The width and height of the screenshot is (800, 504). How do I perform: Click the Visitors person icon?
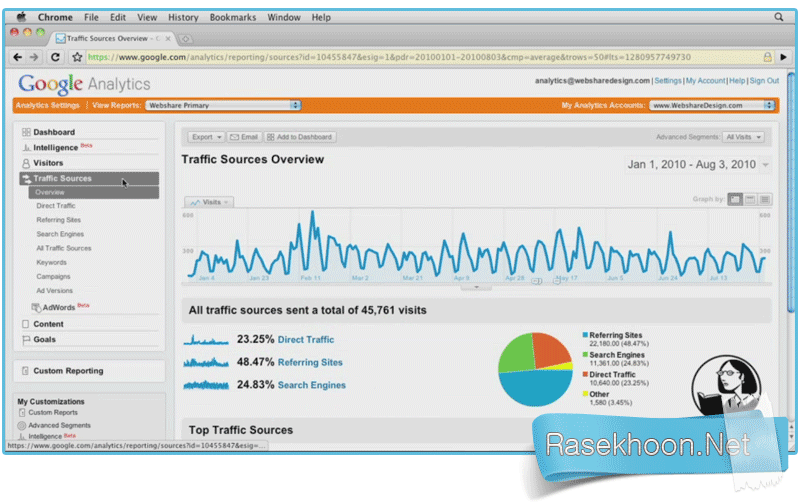tap(26, 163)
